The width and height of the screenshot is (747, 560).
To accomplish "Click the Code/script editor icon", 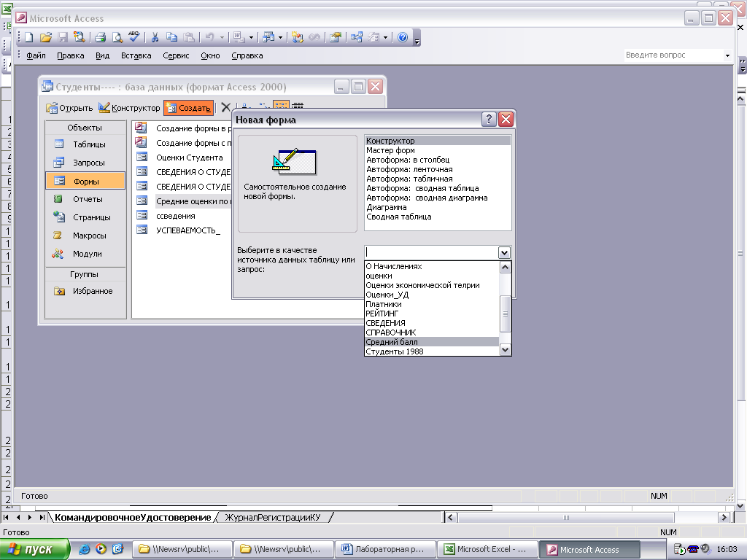I will 298,37.
